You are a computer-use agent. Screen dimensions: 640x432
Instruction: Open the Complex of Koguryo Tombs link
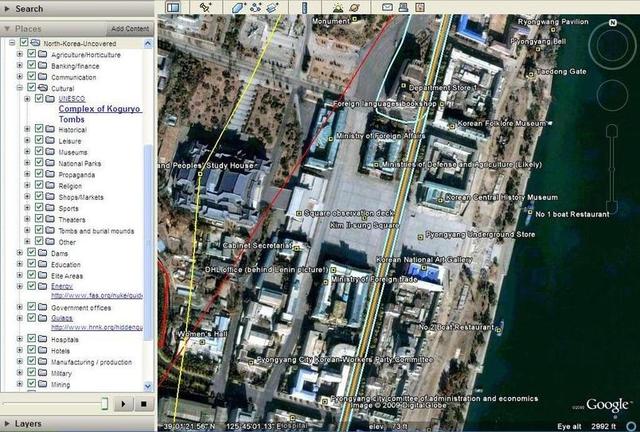point(100,114)
